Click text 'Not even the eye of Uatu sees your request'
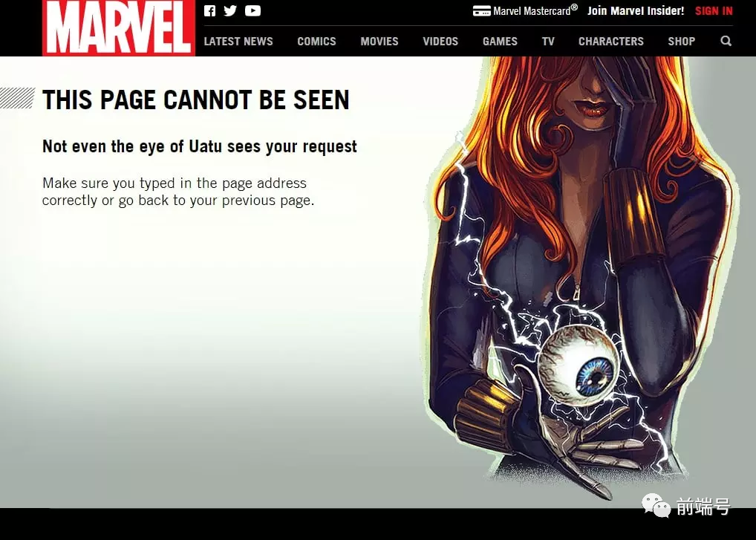The image size is (756, 540). point(200,146)
